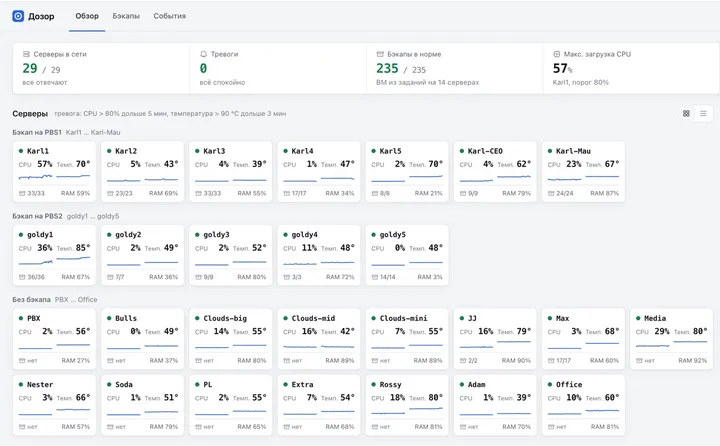Select the Karl2 server name

(126, 151)
